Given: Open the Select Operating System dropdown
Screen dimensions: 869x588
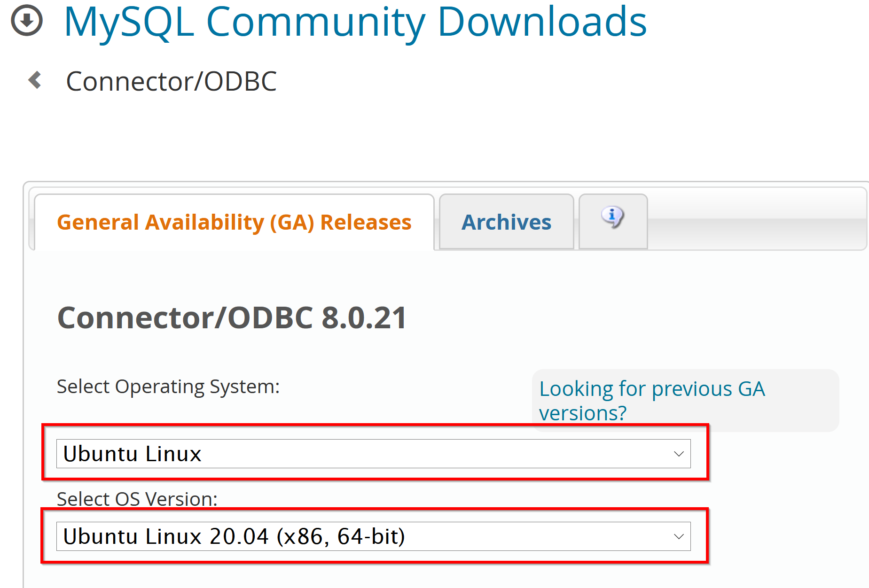Looking at the screenshot, I should tap(373, 454).
